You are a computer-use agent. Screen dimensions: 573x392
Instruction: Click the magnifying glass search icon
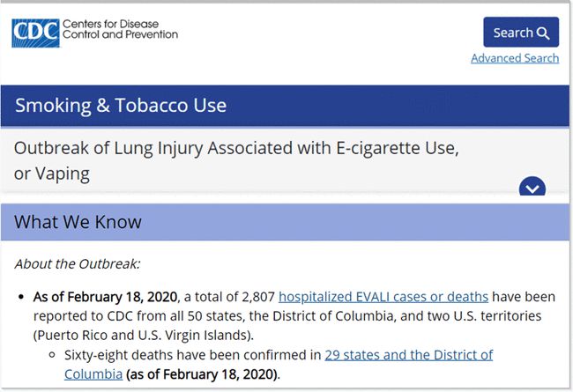(x=543, y=33)
